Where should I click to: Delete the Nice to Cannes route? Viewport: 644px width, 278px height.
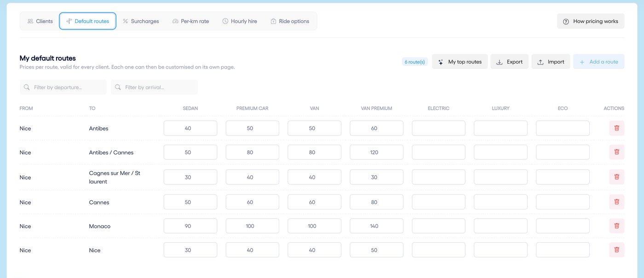(x=616, y=202)
